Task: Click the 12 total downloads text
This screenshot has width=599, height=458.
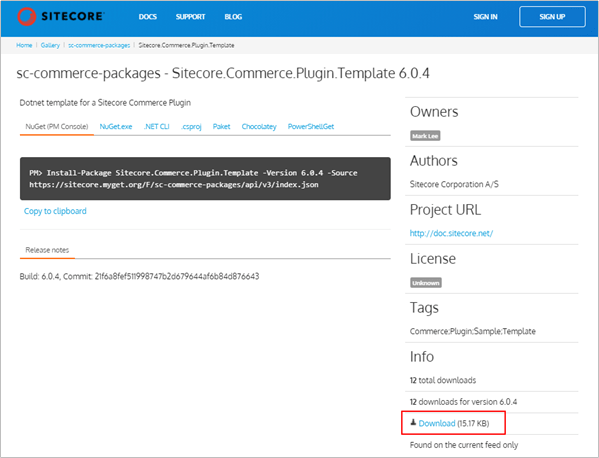Action: point(443,380)
